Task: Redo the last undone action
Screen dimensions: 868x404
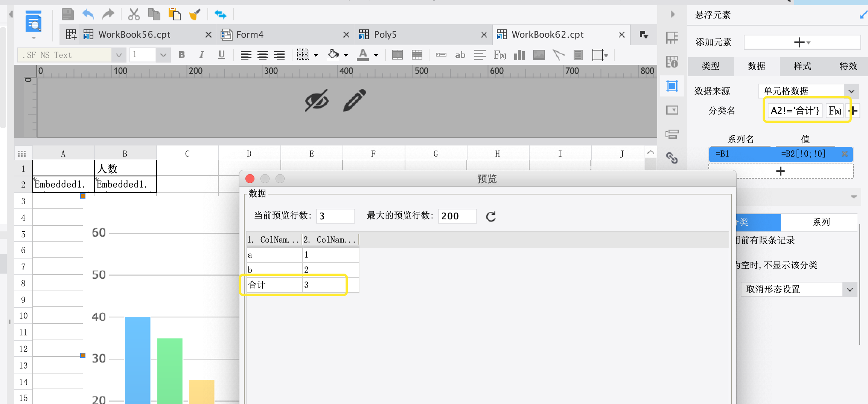Action: click(108, 15)
